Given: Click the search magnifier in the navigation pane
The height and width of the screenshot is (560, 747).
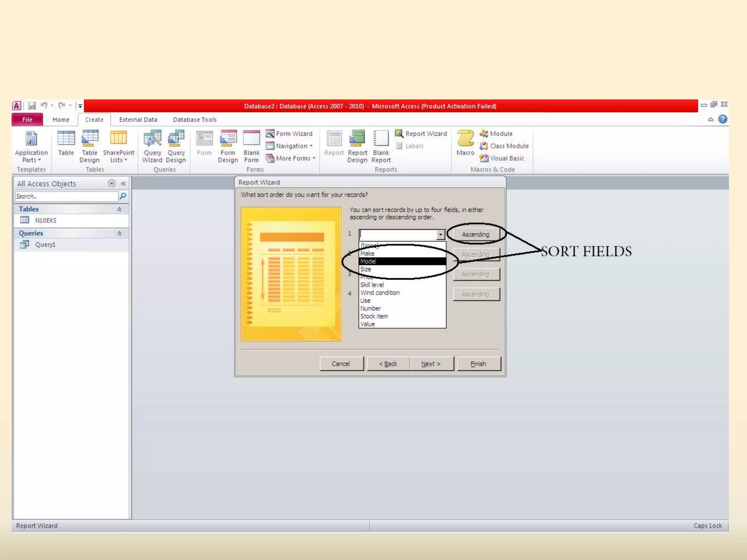Looking at the screenshot, I should point(123,196).
